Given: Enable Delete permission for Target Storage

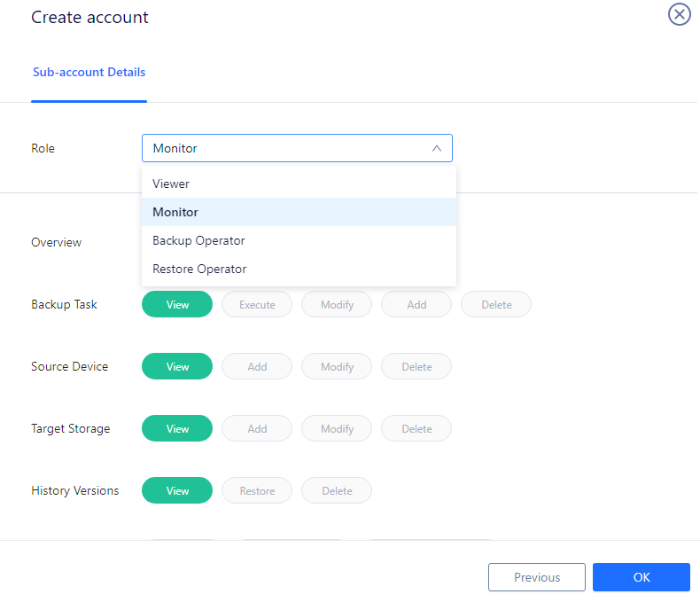Looking at the screenshot, I should 416,429.
